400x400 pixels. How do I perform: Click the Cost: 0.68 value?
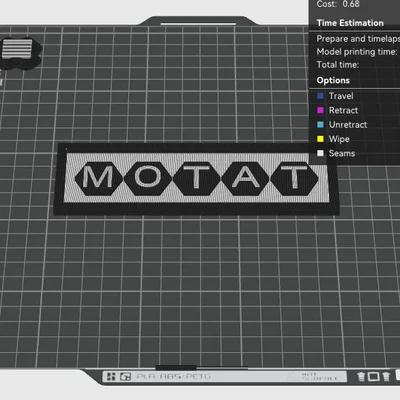pyautogui.click(x=338, y=4)
